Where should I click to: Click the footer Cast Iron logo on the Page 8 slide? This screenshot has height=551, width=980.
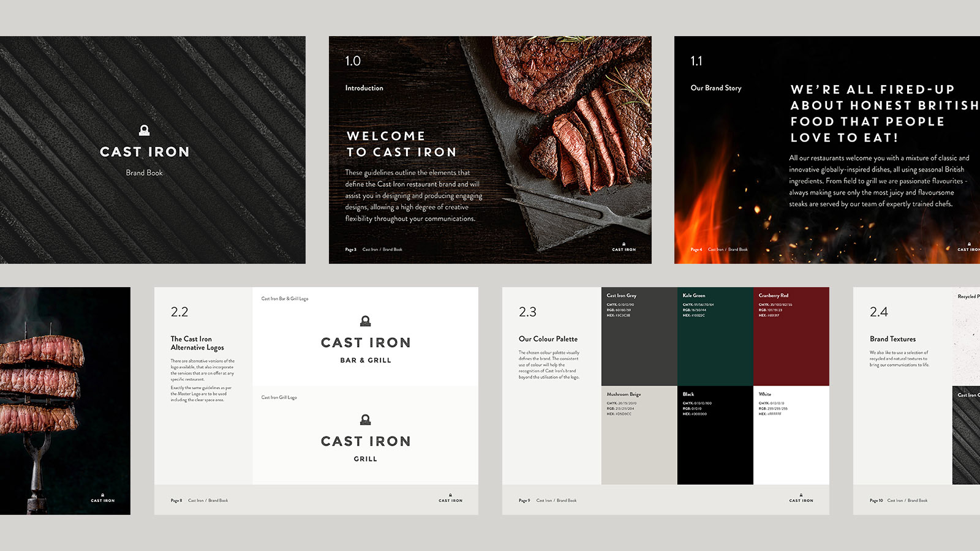451,498
